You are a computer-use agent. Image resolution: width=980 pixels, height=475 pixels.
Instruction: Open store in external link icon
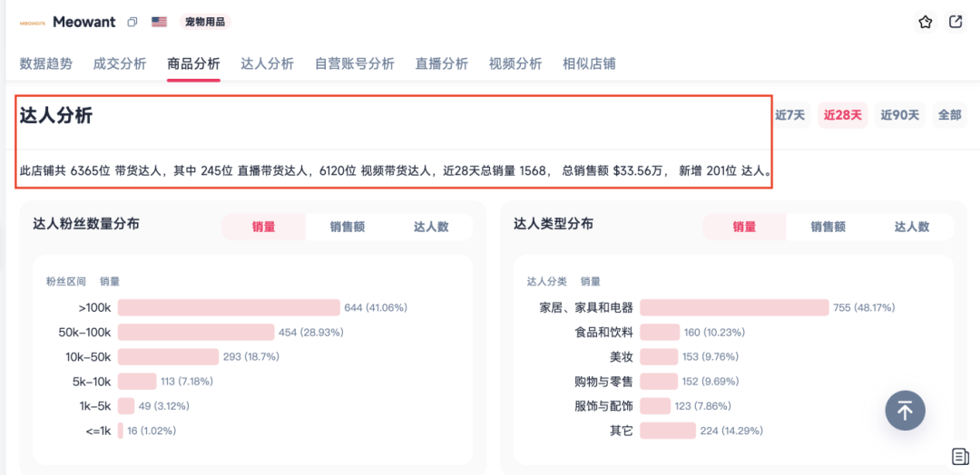click(x=955, y=22)
